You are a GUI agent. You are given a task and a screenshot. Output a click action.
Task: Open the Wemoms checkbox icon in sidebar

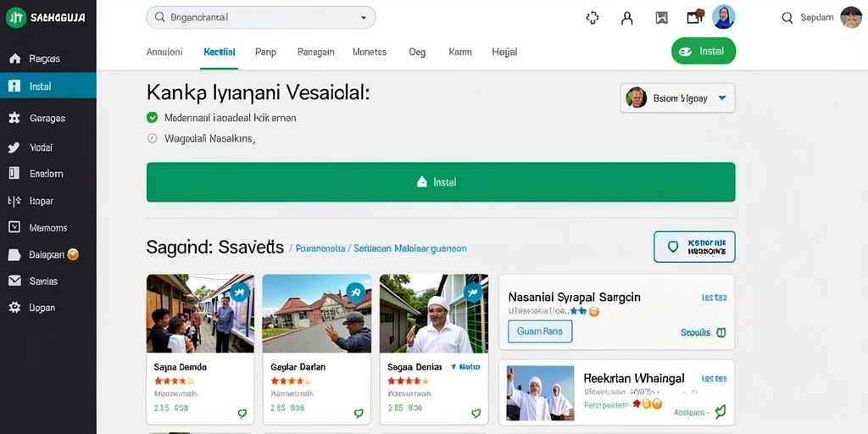point(14,227)
